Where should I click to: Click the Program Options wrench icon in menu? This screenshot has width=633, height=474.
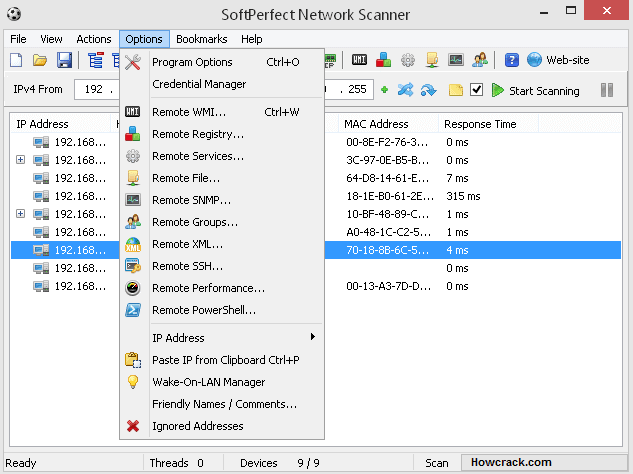click(133, 62)
